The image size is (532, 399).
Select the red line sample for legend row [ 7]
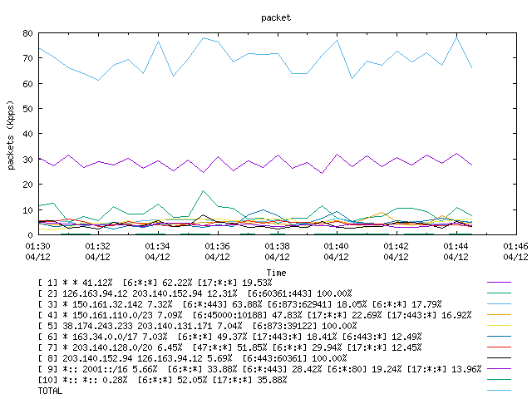click(499, 347)
